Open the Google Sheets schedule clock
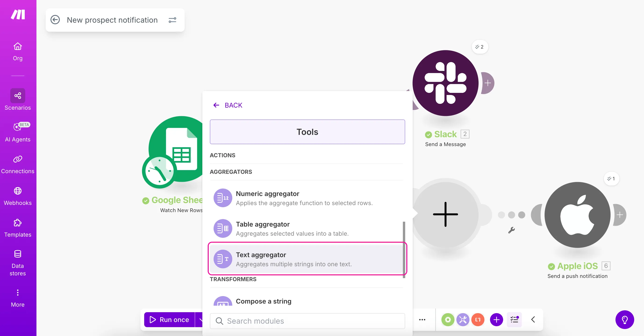This screenshot has width=644, height=336. pos(160,171)
